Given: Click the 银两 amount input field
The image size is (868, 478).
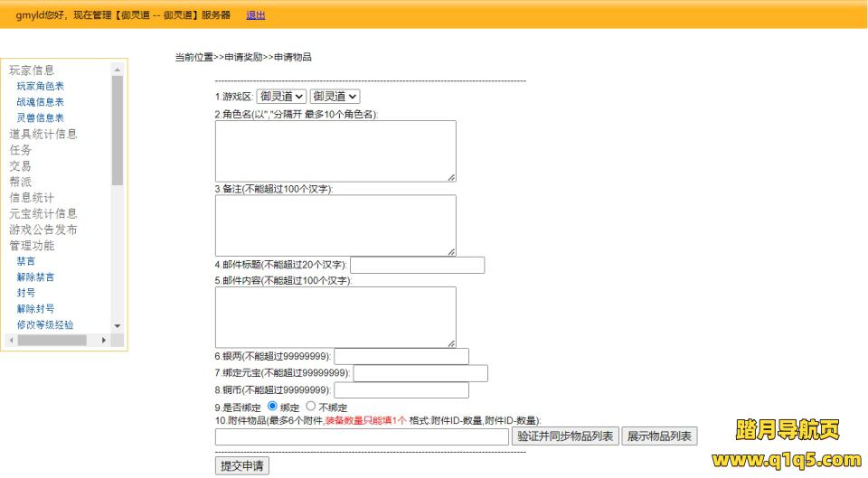Looking at the screenshot, I should [401, 356].
